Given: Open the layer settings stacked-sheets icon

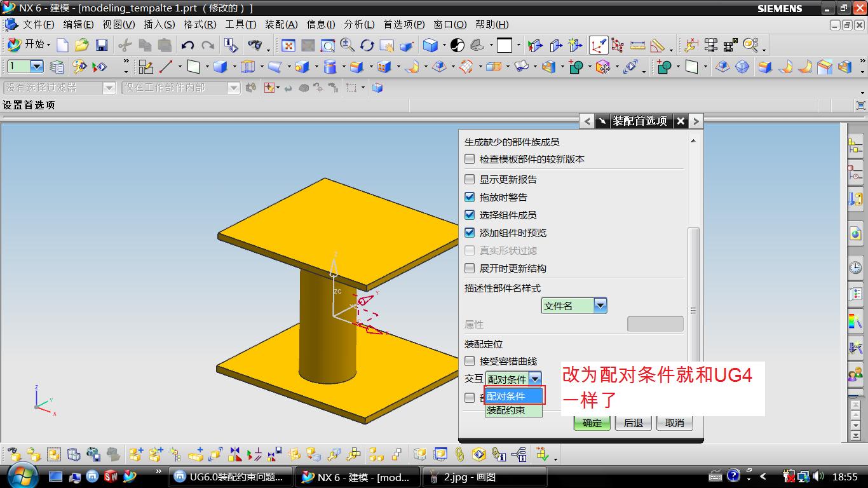Looking at the screenshot, I should (x=57, y=67).
